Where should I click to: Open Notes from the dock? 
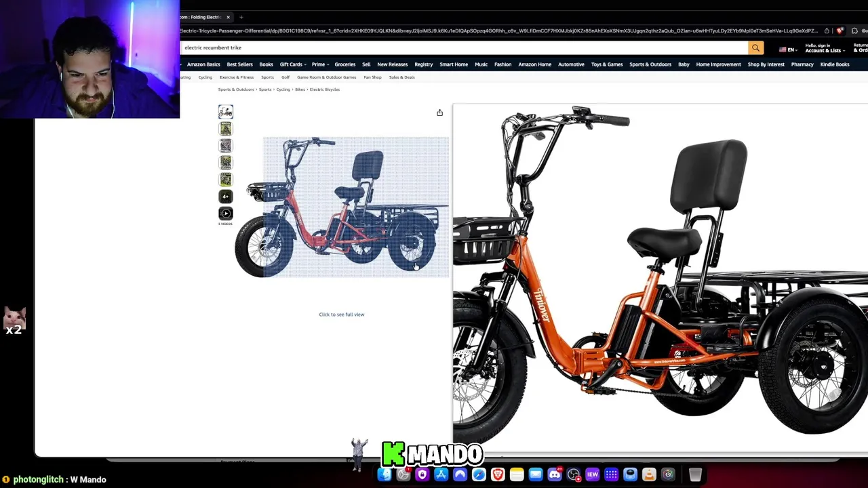[517, 474]
